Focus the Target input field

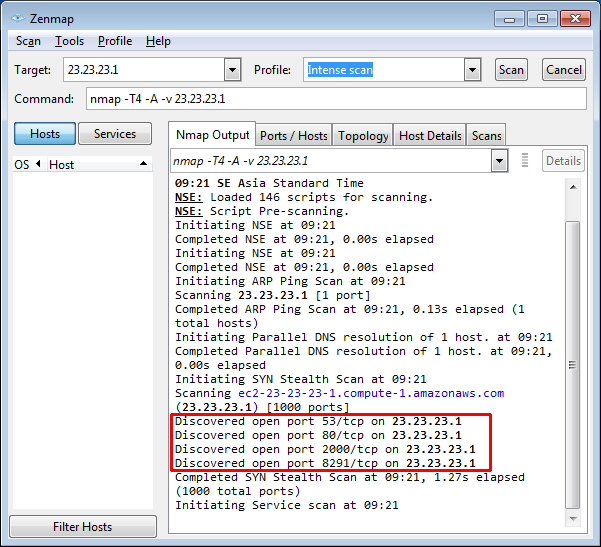pos(144,70)
